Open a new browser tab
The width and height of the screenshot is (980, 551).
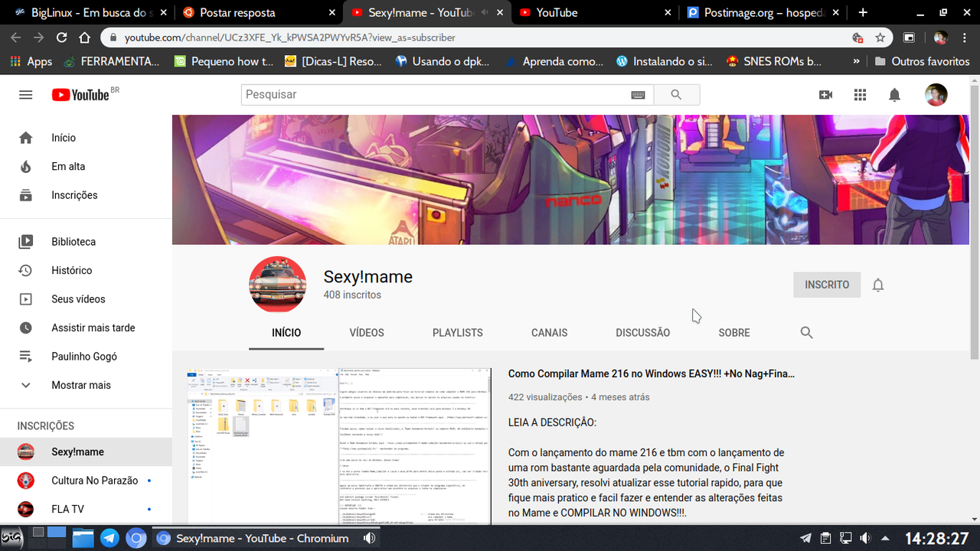click(863, 12)
